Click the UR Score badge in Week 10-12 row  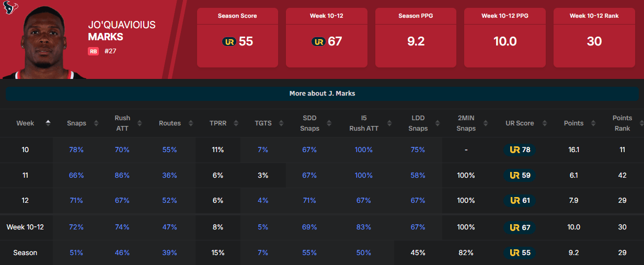pos(520,227)
